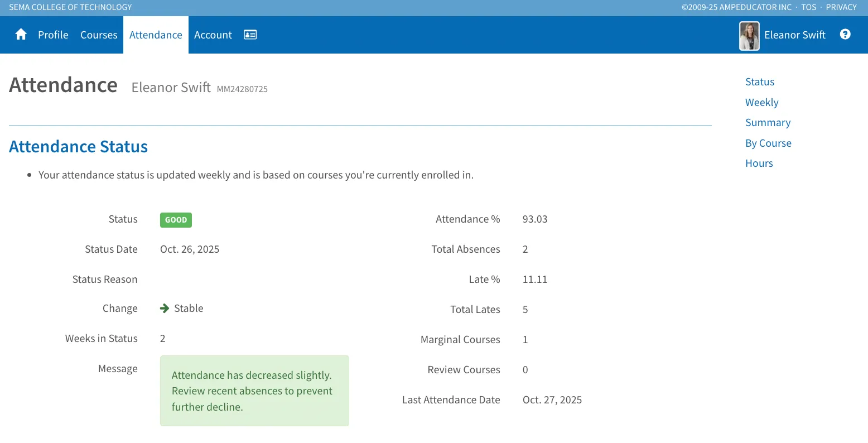Viewport: 868px width, 443px height.
Task: Click the Total Absences label
Action: click(466, 249)
